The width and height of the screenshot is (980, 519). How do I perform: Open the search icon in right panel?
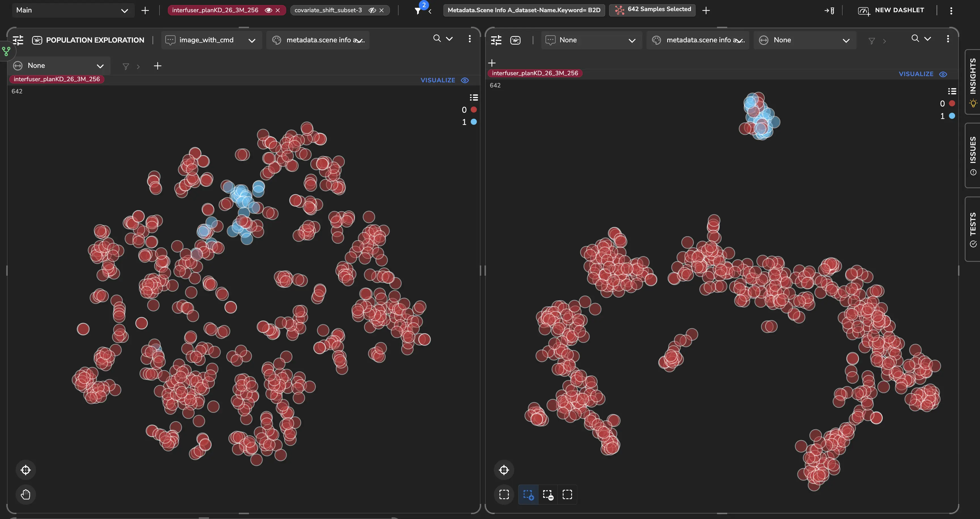click(x=915, y=38)
